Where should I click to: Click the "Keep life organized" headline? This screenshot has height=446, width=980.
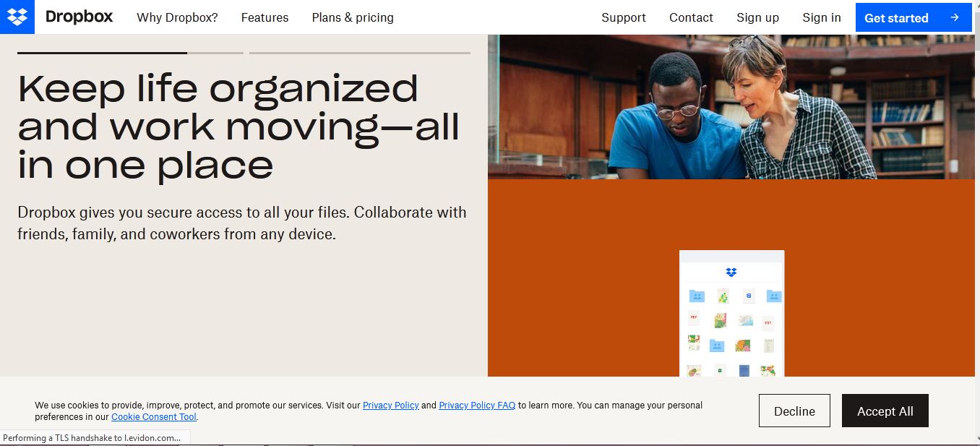click(x=239, y=127)
